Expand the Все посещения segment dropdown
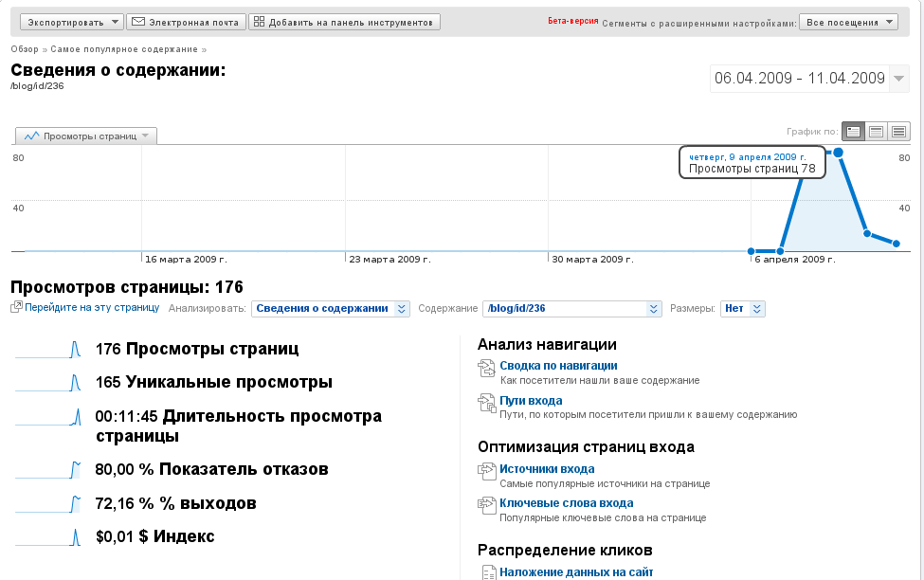Screen dimensions: 924x580 coord(849,22)
